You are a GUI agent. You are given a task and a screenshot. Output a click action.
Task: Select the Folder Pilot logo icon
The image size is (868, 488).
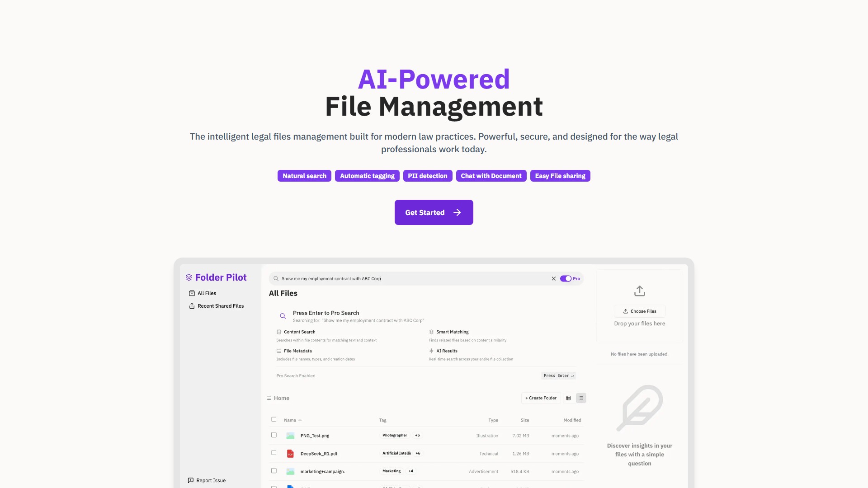click(x=189, y=277)
